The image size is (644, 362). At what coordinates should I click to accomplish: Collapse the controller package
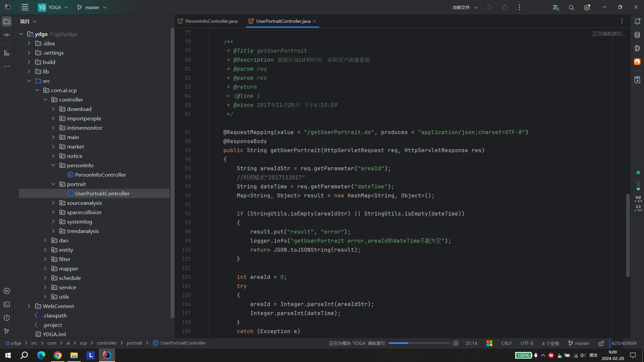[45, 100]
